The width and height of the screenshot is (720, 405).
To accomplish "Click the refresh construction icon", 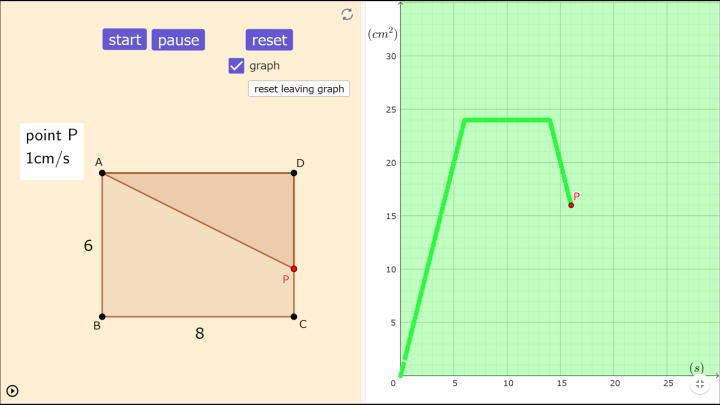I will tap(347, 14).
